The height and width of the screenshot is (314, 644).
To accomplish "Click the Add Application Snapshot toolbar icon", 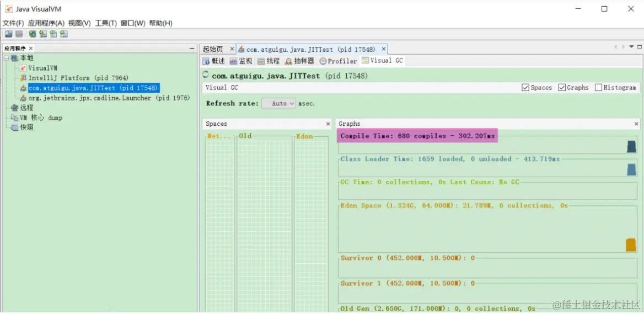I will tap(63, 34).
